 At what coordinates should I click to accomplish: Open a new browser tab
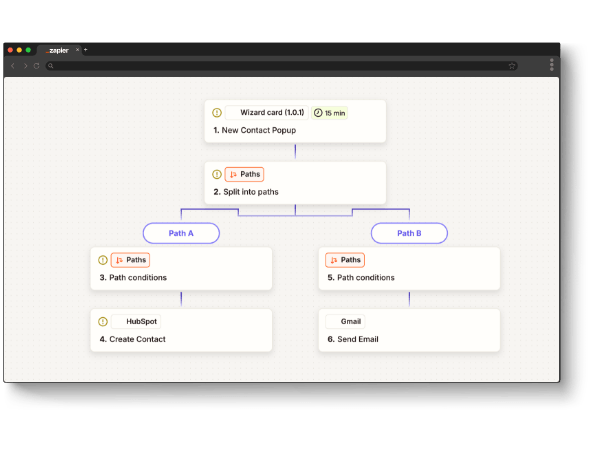pos(86,50)
